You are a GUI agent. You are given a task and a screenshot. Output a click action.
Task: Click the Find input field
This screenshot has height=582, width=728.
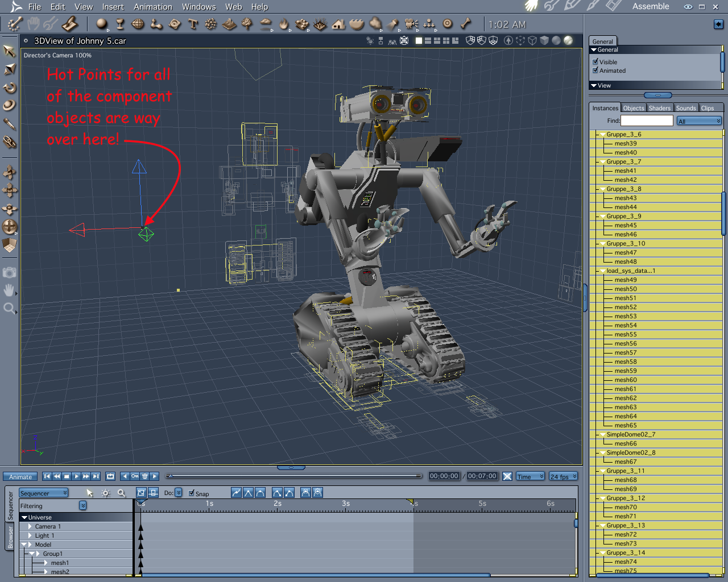pyautogui.click(x=647, y=120)
